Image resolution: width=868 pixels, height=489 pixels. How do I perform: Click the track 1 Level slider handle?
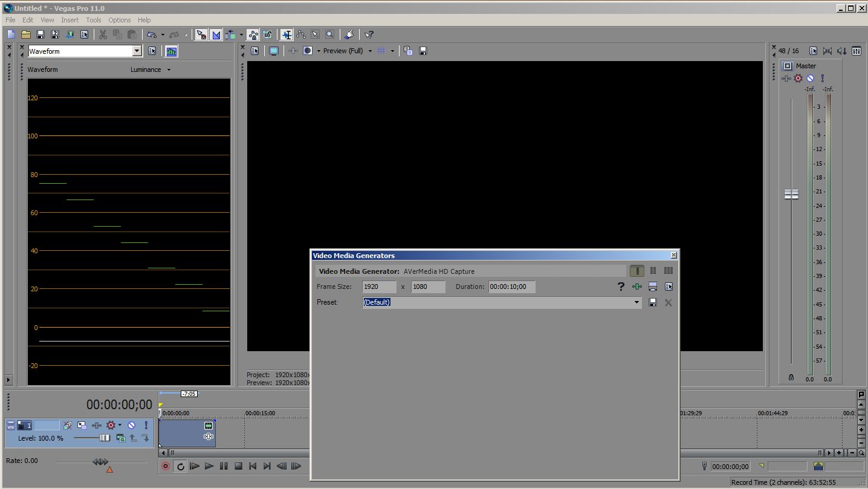[105, 438]
